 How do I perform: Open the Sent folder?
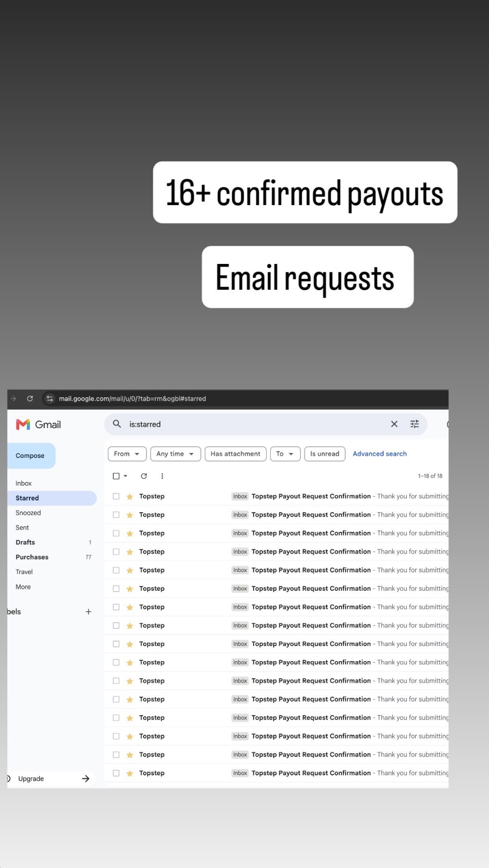pos(22,527)
